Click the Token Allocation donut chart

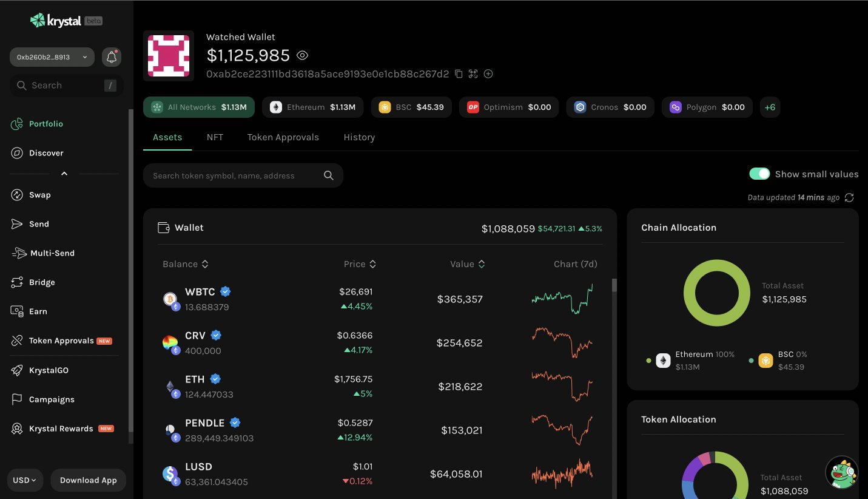(x=716, y=475)
